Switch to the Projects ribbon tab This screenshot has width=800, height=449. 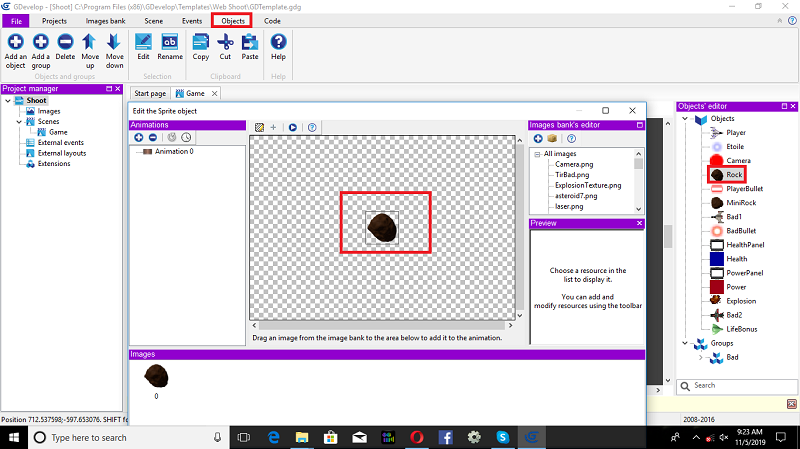tap(54, 21)
